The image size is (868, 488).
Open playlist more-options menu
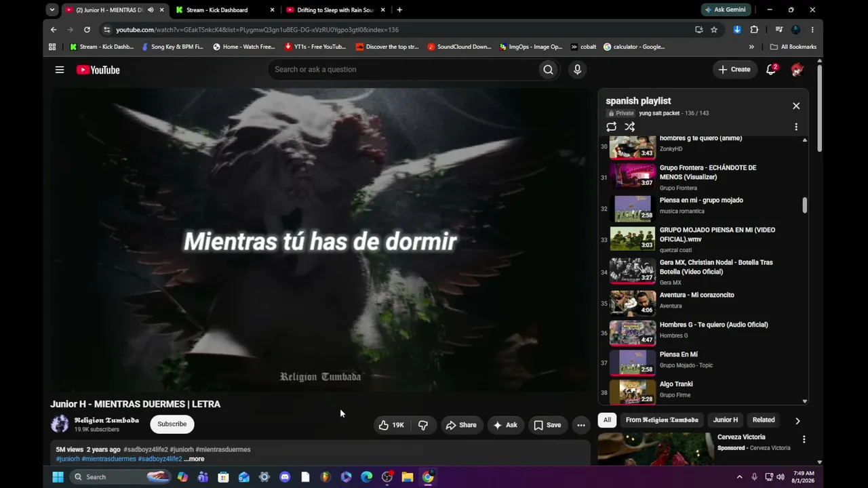pos(796,127)
